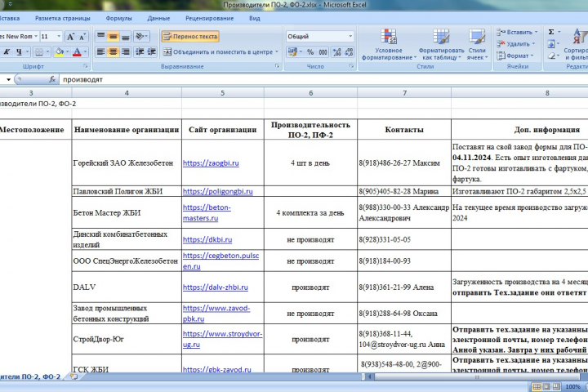588x392 pixels.
Task: Open Условное форматирование menu
Action: coord(389,44)
